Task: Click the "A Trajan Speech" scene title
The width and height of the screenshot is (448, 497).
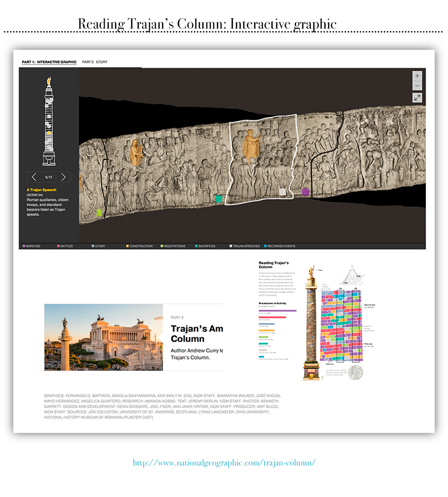Action: tap(41, 190)
